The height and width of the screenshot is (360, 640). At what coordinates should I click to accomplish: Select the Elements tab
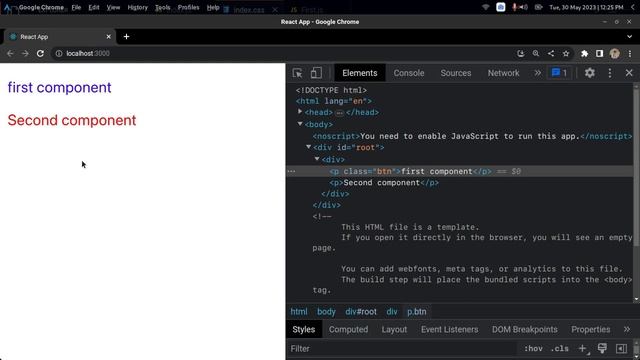coord(360,73)
